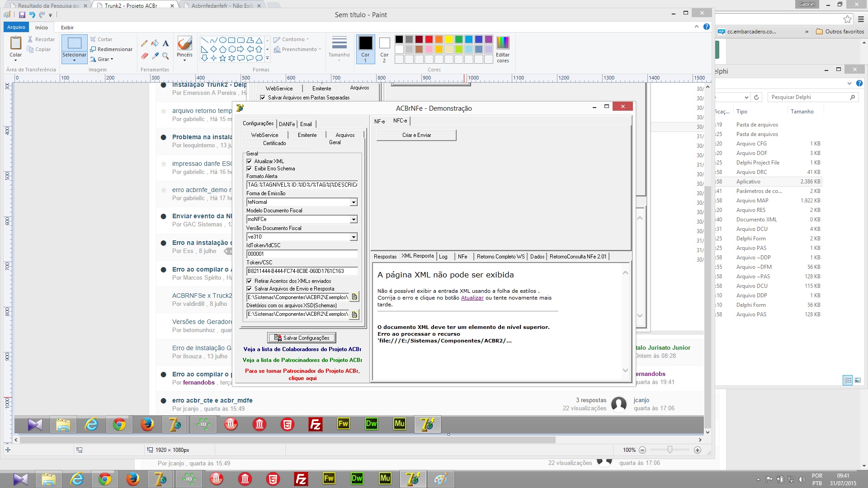The width and height of the screenshot is (868, 488).
Task: Choose the Triangle shape in Formas
Action: (x=259, y=40)
